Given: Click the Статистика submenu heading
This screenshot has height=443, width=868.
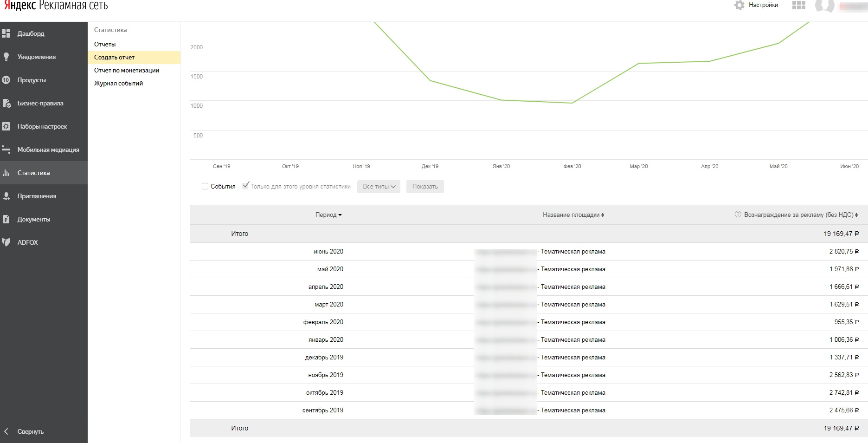Looking at the screenshot, I should (x=110, y=30).
